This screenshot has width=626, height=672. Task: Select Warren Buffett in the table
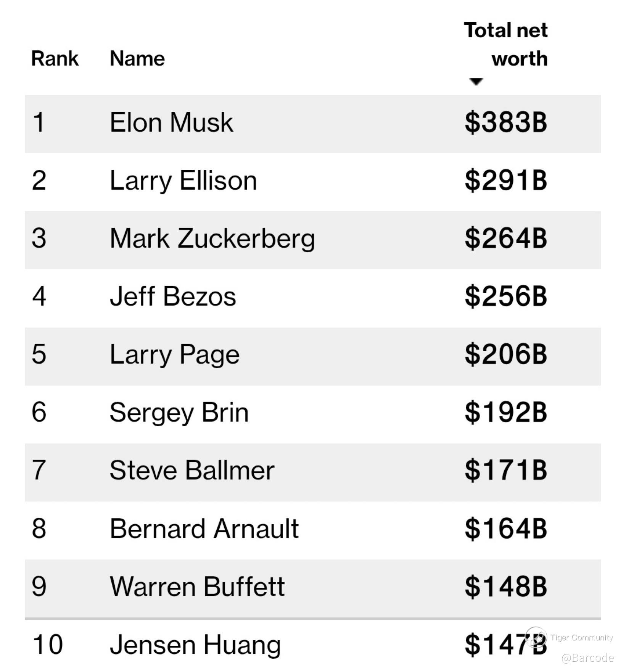197,587
